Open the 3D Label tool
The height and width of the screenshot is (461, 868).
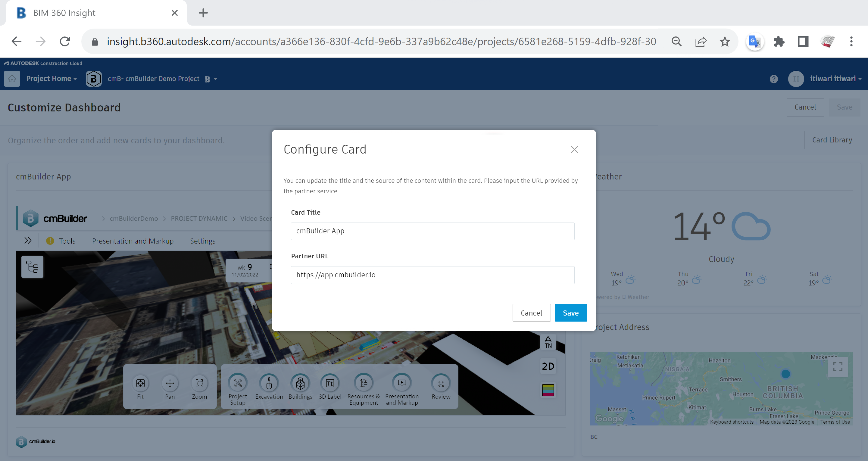pyautogui.click(x=330, y=384)
